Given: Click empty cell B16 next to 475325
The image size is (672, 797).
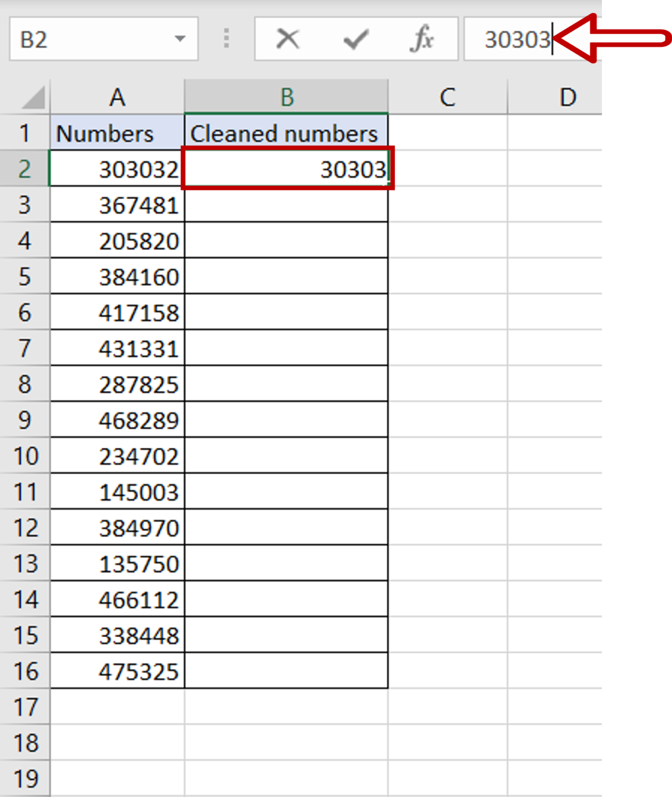Looking at the screenshot, I should coord(286,670).
